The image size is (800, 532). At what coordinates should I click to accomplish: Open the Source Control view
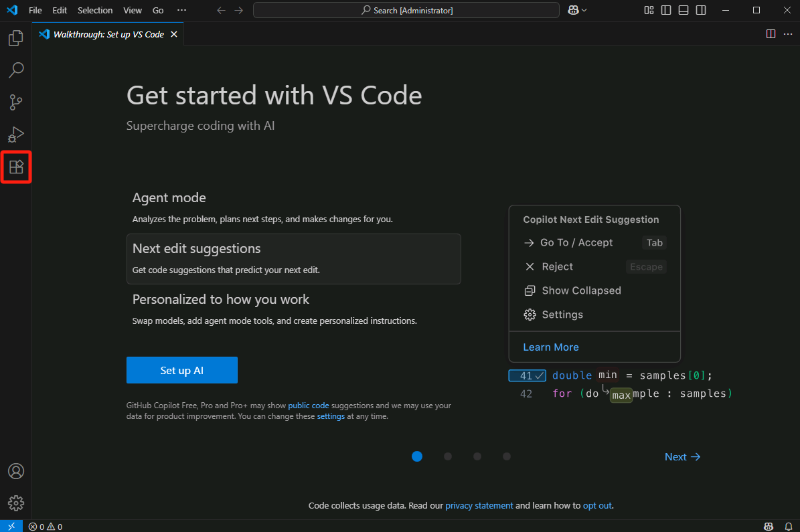(16, 102)
